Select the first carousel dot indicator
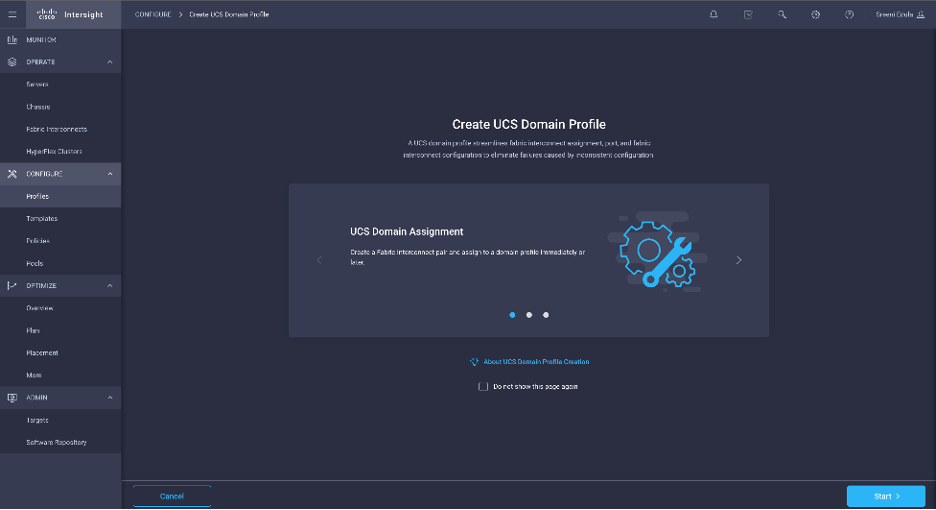936x510 pixels. [512, 315]
